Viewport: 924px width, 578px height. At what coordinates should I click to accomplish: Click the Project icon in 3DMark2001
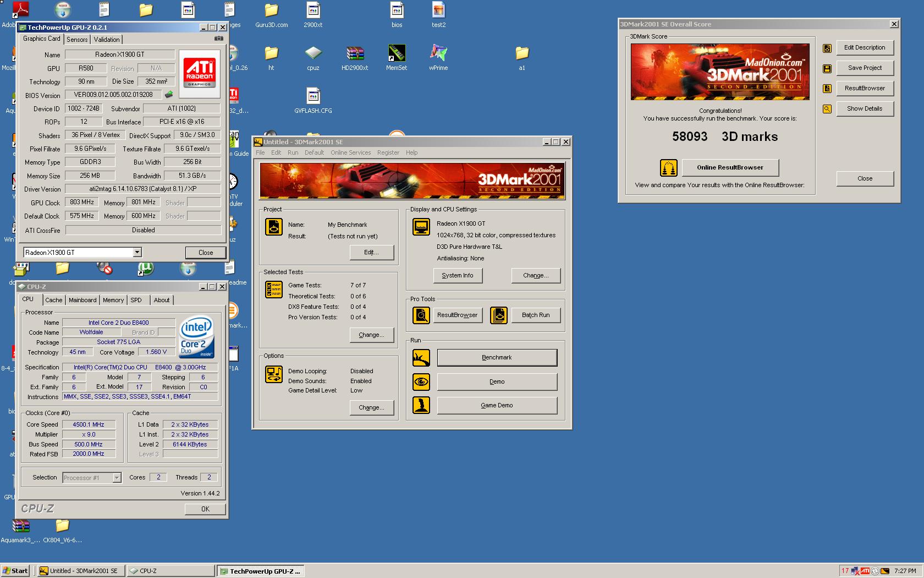[273, 227]
